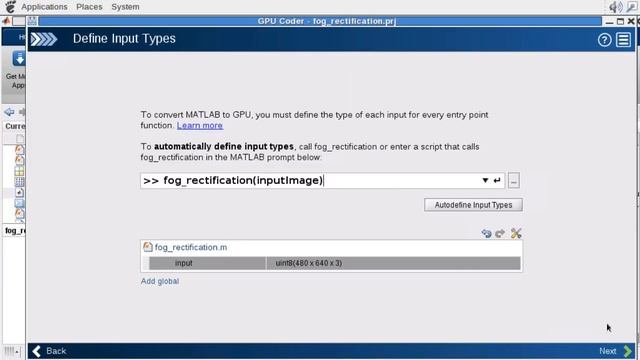Click the fog_rectification.m file icon
The width and height of the screenshot is (640, 360).
tap(147, 247)
